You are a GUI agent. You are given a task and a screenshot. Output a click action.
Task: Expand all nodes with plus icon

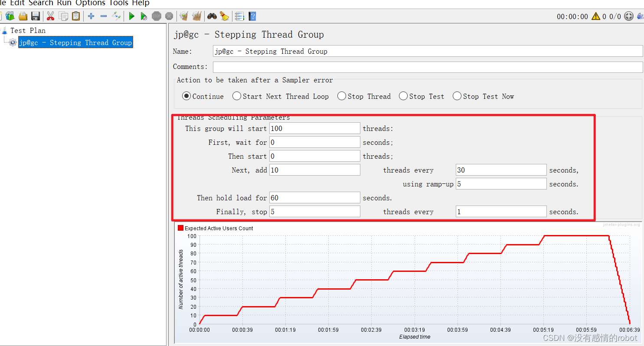point(91,16)
